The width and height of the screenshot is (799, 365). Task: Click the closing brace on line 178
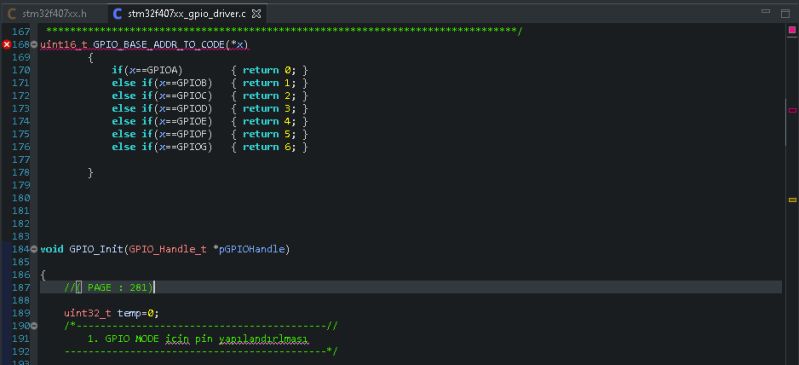pos(90,172)
